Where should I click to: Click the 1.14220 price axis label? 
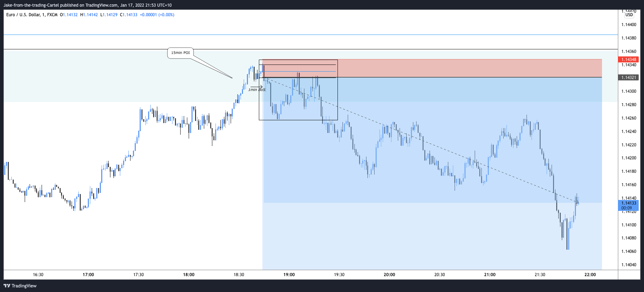pos(629,145)
